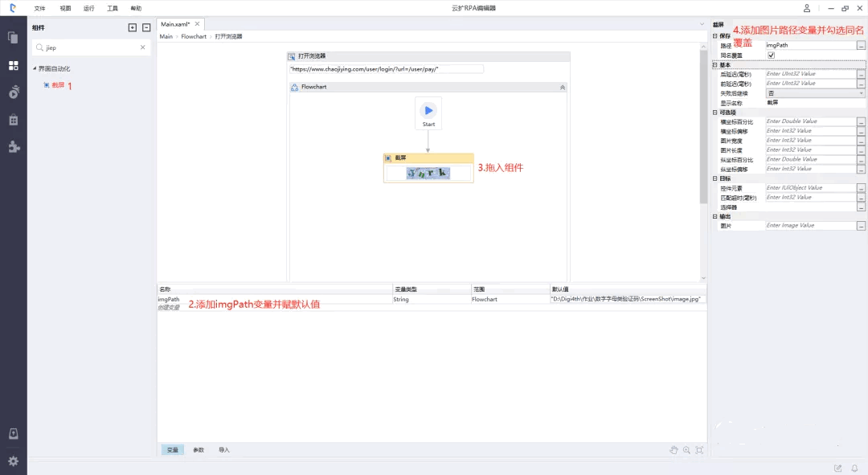The image size is (868, 475).
Task: Clear the component search box
Action: pos(143,47)
